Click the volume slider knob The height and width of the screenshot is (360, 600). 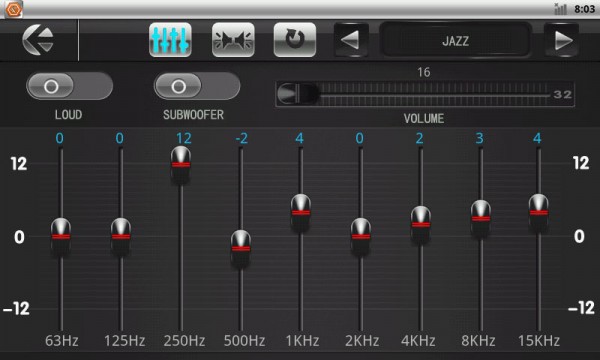click(298, 94)
